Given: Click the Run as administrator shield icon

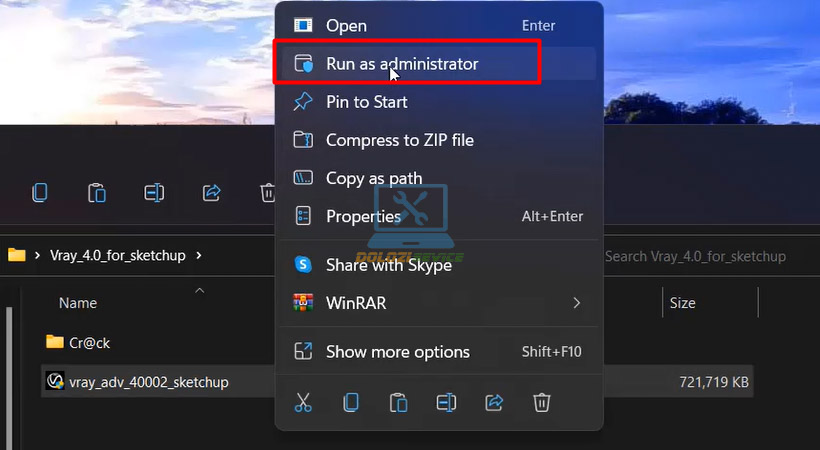Looking at the screenshot, I should 303,64.
